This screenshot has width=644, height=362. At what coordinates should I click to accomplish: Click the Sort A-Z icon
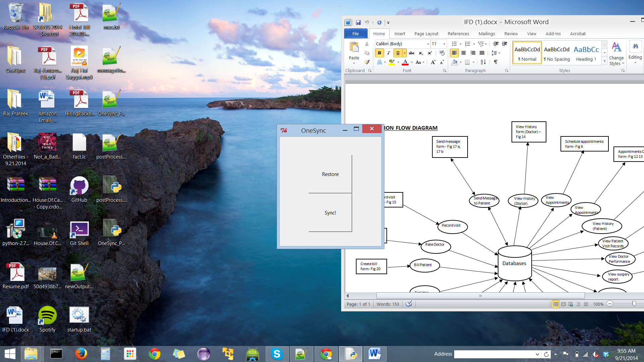click(483, 62)
